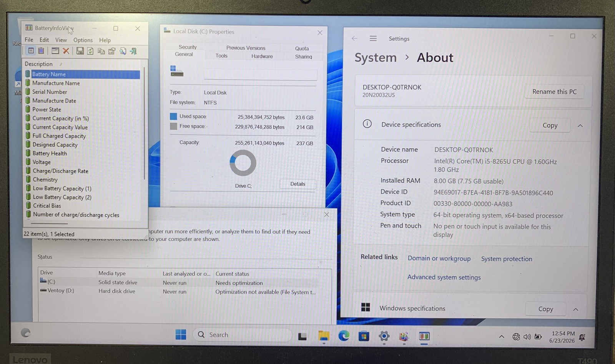
Task: Click the blue clipboard Battery Log toolbar icon
Action: tap(41, 51)
